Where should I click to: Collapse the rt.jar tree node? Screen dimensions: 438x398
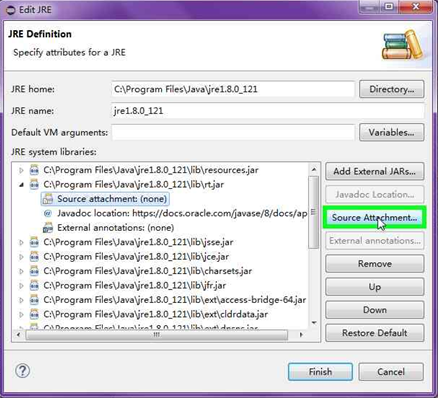coord(21,185)
